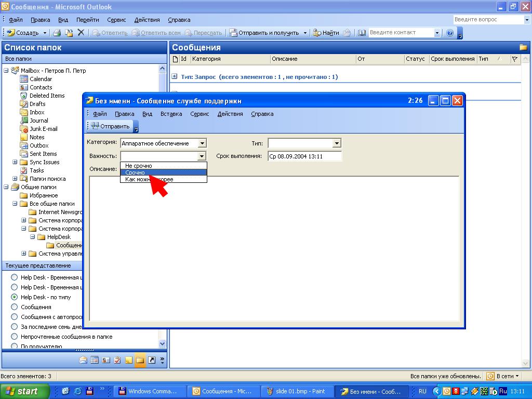The image size is (532, 399).
Task: Open Вставка menu in message window
Action: tap(171, 114)
